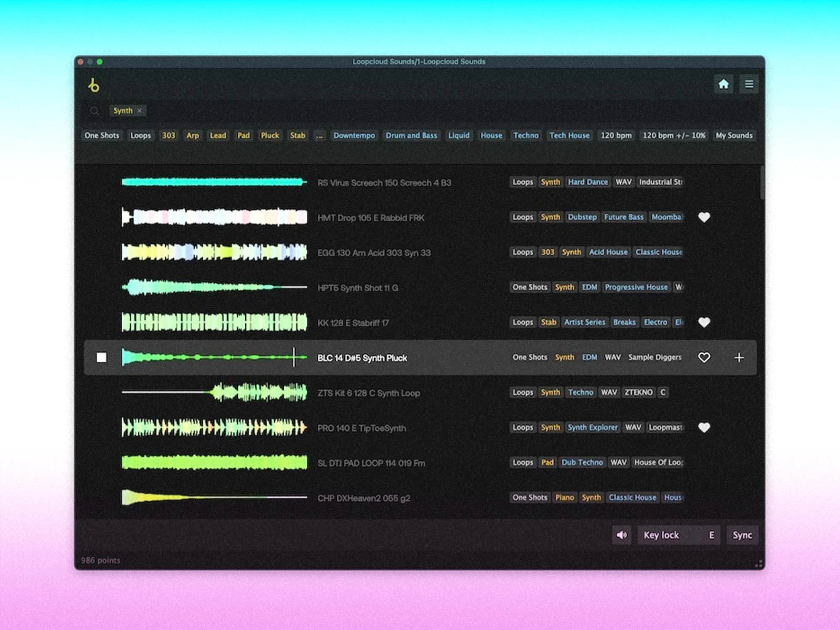840x630 pixels.
Task: Filter by My Sounds
Action: tap(734, 135)
